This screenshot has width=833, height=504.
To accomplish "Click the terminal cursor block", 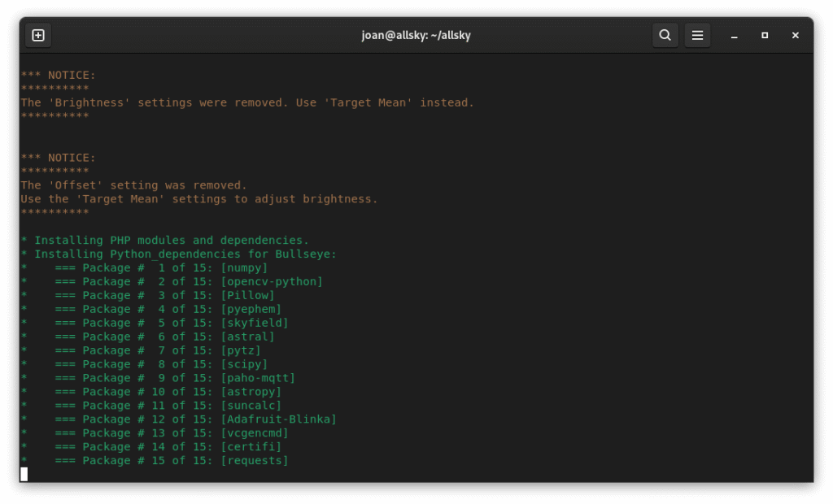I will click(x=24, y=474).
